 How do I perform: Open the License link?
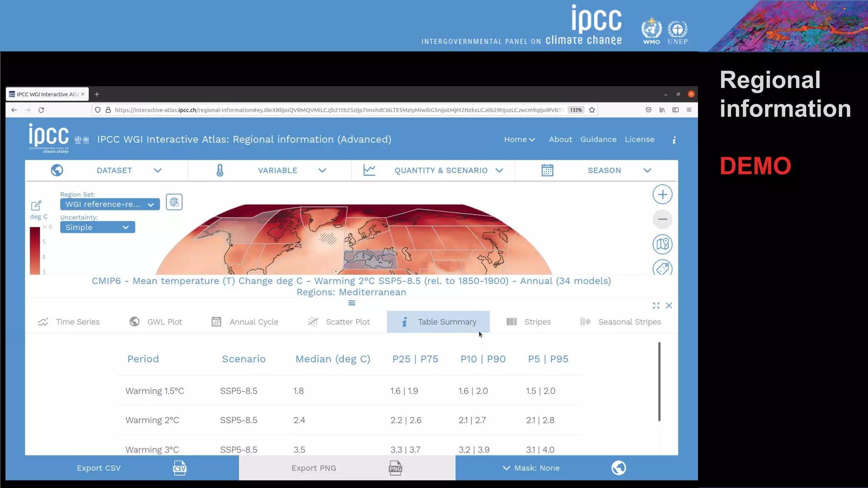click(640, 139)
